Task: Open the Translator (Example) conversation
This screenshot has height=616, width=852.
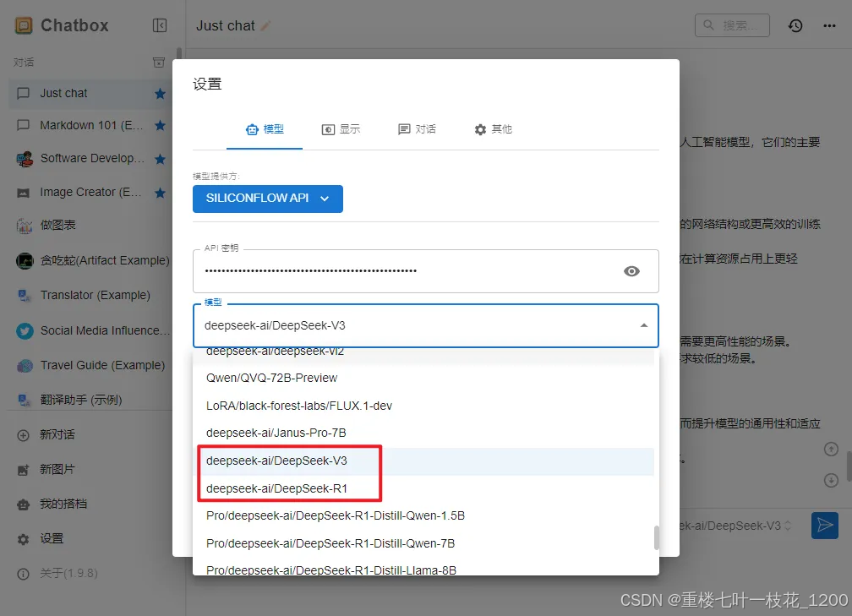Action: point(90,296)
